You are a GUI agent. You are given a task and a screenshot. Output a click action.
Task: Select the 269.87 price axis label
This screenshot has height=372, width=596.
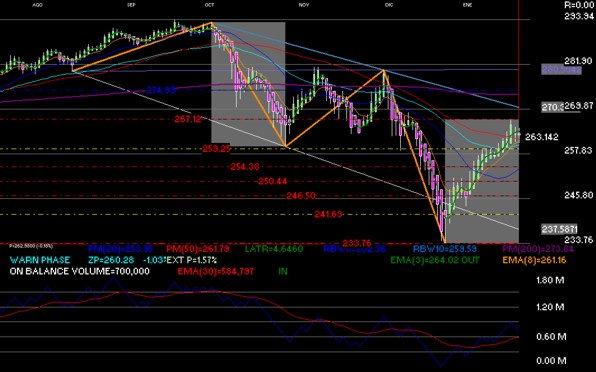coord(579,106)
